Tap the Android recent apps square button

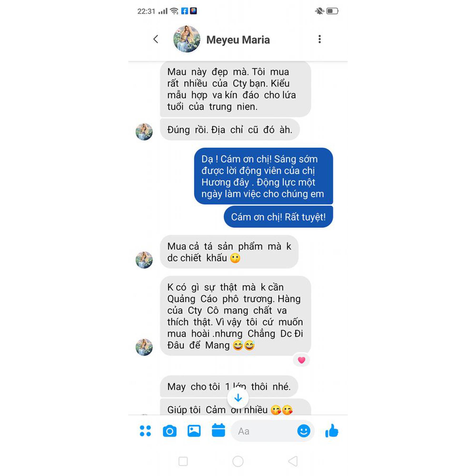coord(183,461)
